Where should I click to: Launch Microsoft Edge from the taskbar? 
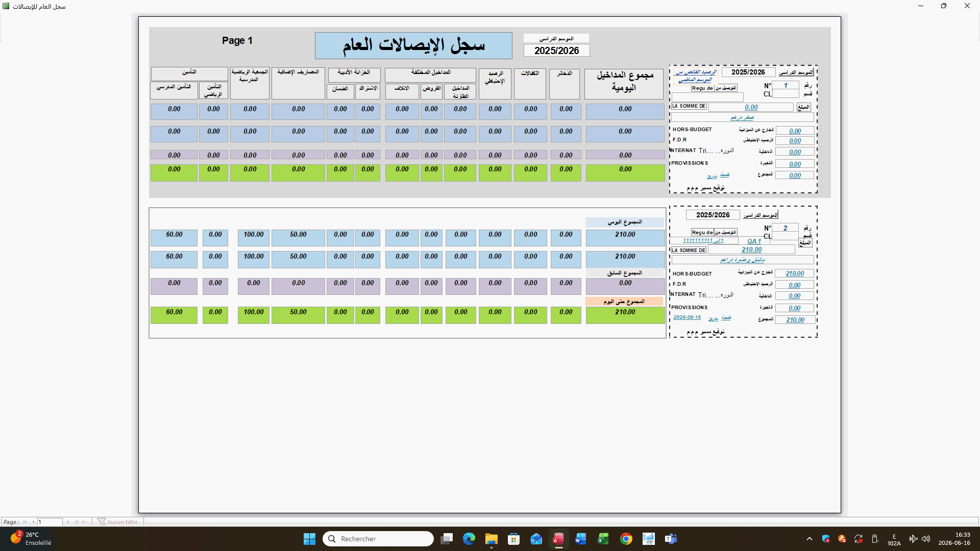tap(469, 539)
